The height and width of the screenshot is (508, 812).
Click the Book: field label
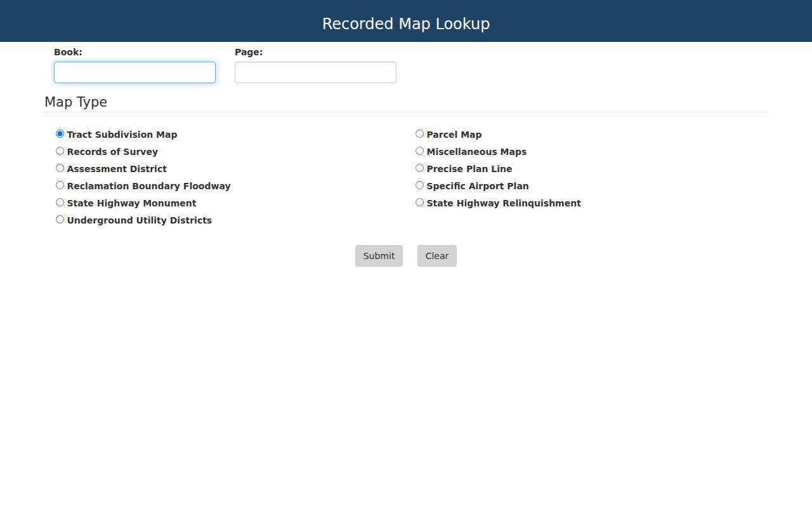68,52
